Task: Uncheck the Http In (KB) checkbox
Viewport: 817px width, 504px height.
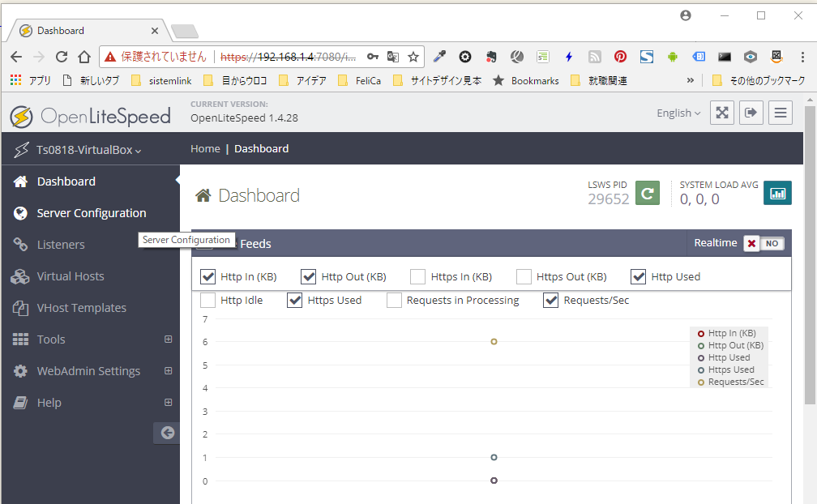Action: (x=207, y=276)
